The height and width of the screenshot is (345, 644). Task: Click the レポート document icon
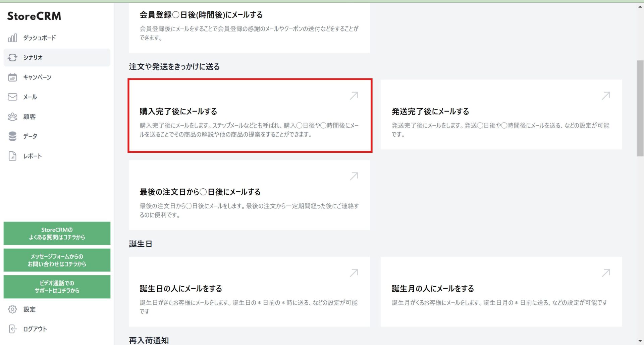[x=12, y=156]
